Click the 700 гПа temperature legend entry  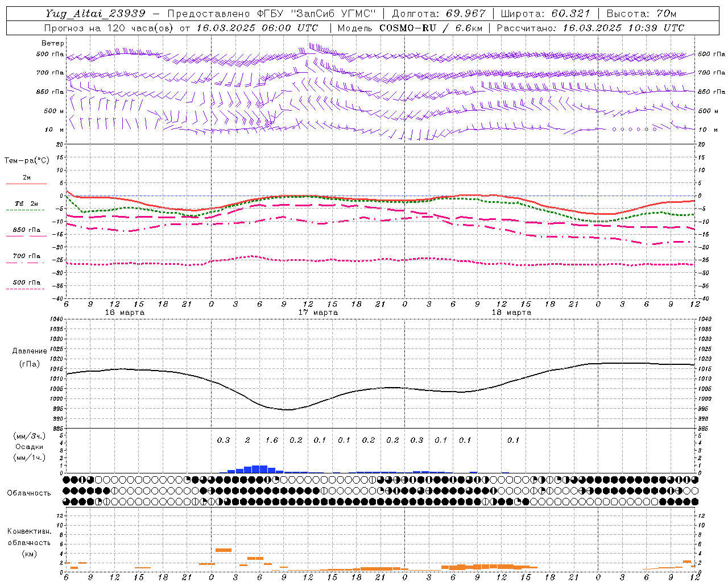[27, 256]
